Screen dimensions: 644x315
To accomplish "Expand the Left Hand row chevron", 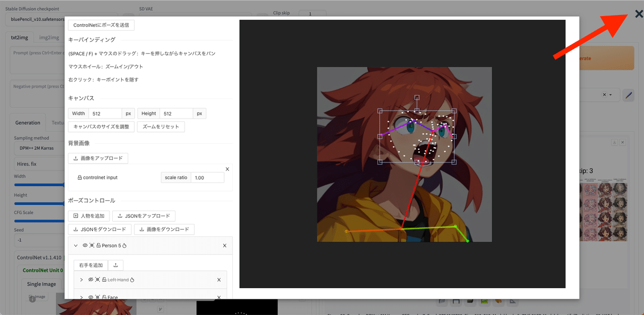I will [x=82, y=280].
